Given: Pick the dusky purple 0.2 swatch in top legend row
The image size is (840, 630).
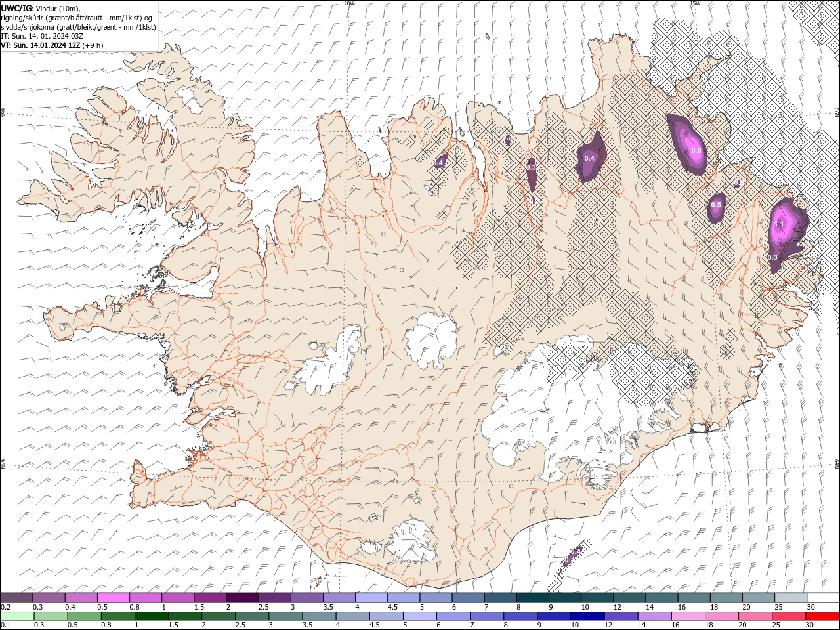Looking at the screenshot, I should click(16, 598).
